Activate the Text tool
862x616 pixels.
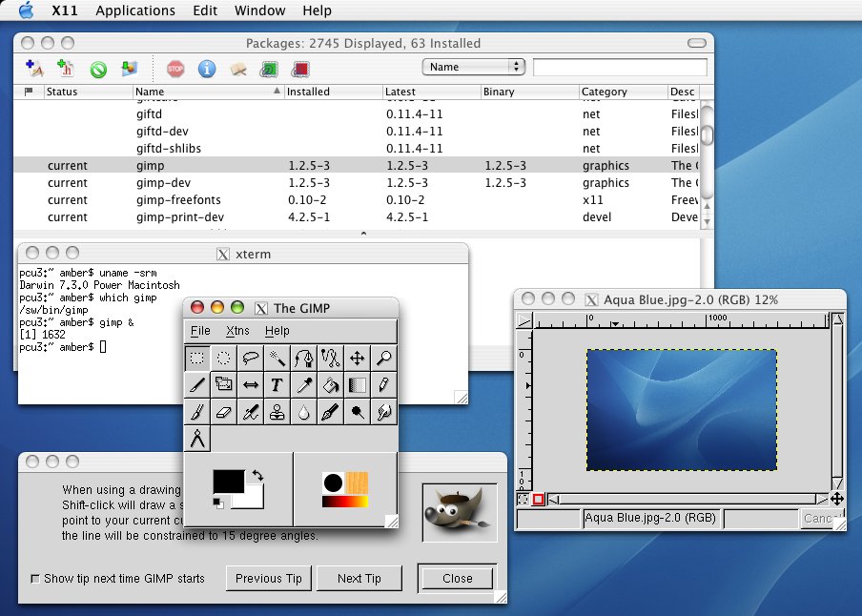coord(277,385)
